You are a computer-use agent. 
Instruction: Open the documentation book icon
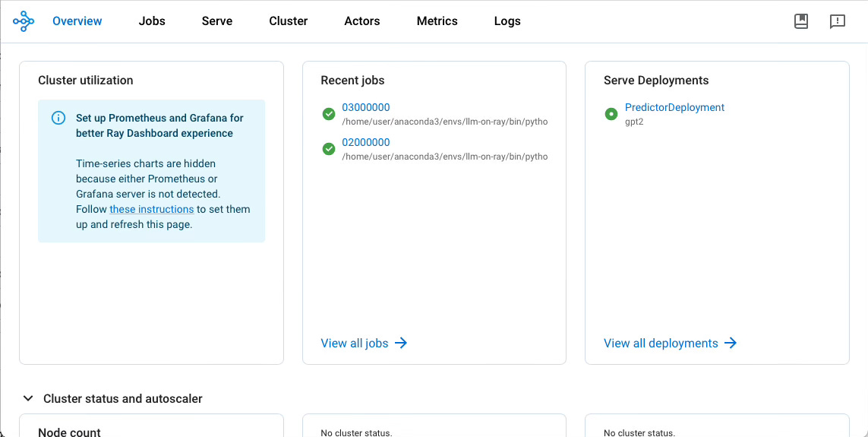[801, 21]
